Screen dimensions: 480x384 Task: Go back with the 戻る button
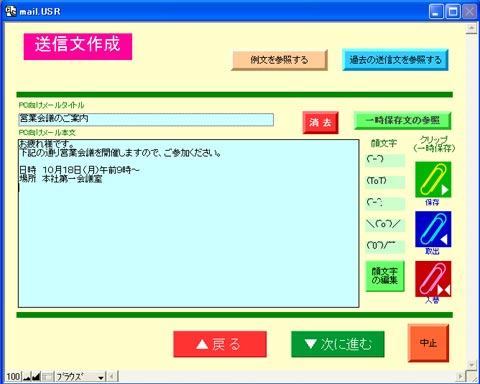pos(220,344)
